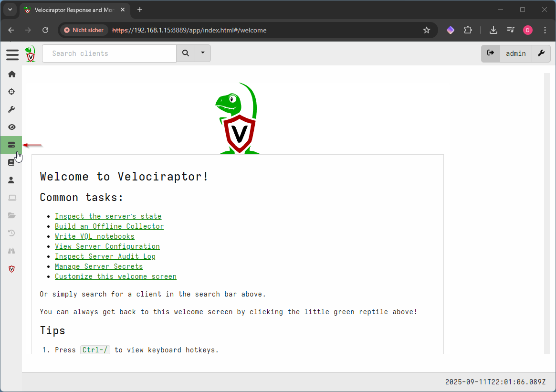Open Collected Artifacts history icon

[x=12, y=233]
